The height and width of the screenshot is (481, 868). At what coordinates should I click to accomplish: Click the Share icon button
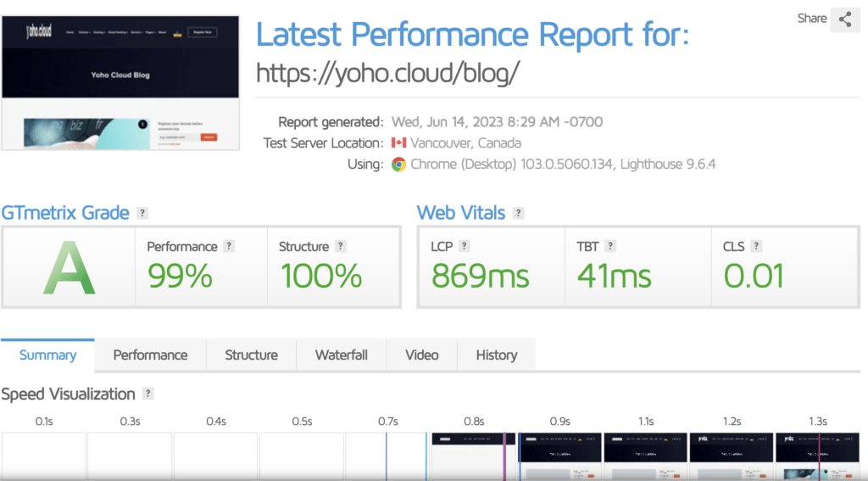click(844, 20)
